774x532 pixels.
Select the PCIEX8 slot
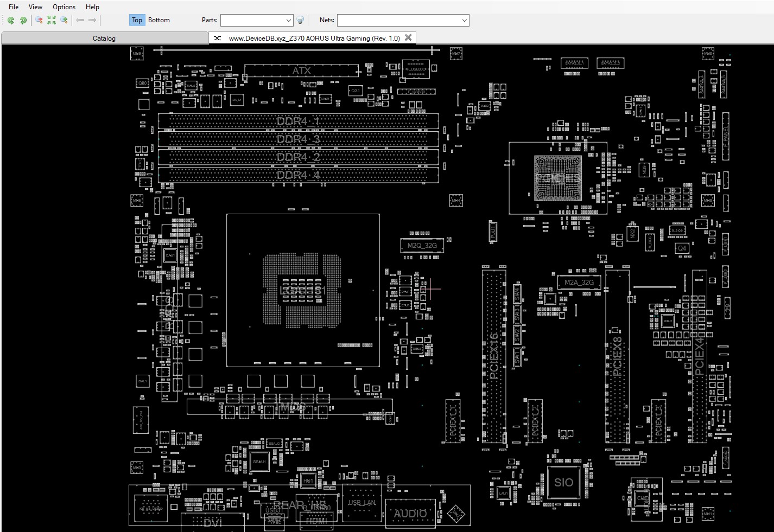(x=618, y=356)
